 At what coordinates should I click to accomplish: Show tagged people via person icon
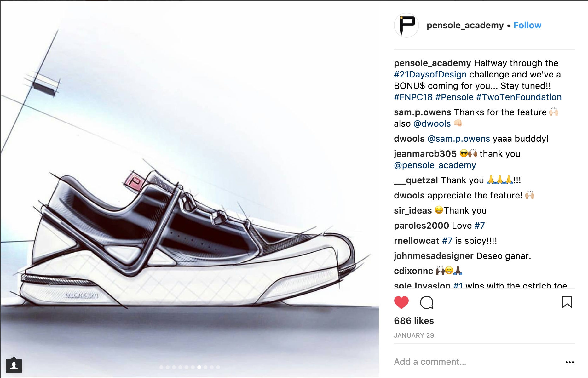[x=14, y=365]
